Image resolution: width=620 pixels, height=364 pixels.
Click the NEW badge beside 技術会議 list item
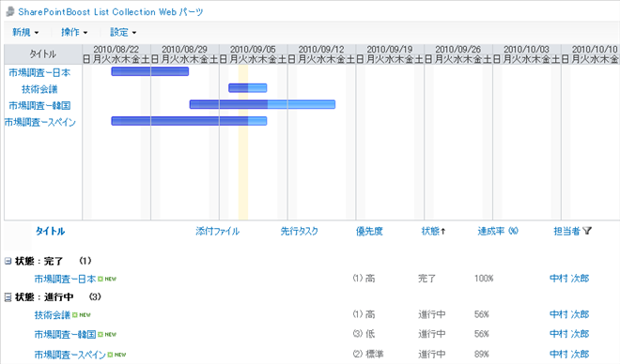[x=82, y=315]
